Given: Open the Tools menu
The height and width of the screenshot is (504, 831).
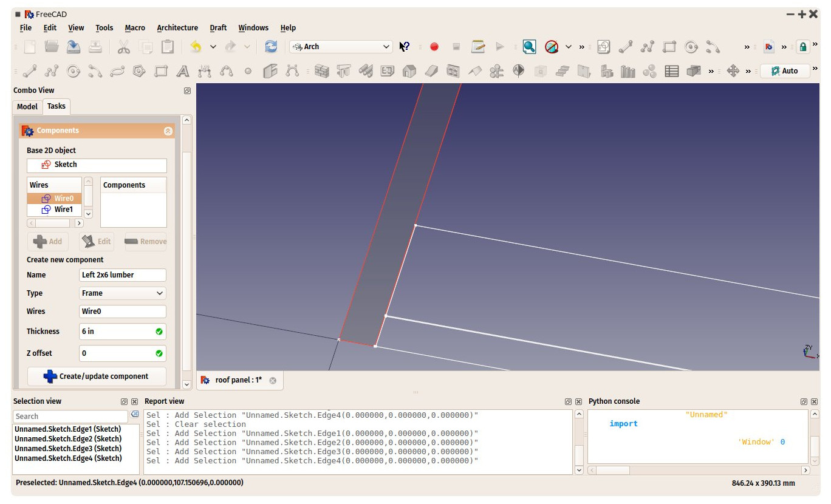Looking at the screenshot, I should tap(104, 28).
